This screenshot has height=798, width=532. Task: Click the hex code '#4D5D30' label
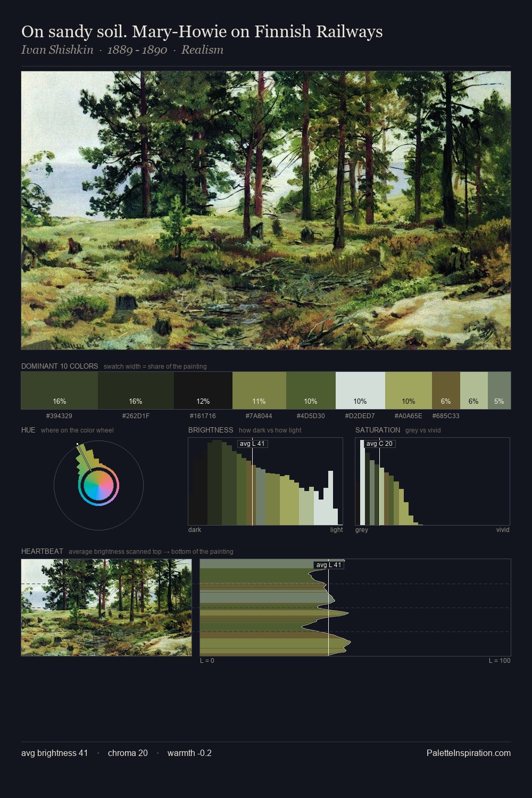[311, 416]
